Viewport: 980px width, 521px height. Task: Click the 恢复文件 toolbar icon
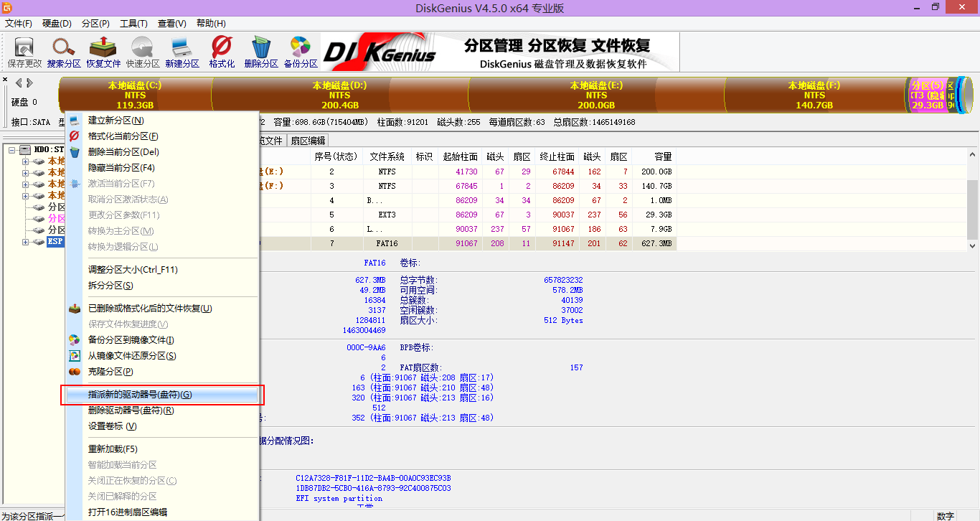(x=103, y=52)
